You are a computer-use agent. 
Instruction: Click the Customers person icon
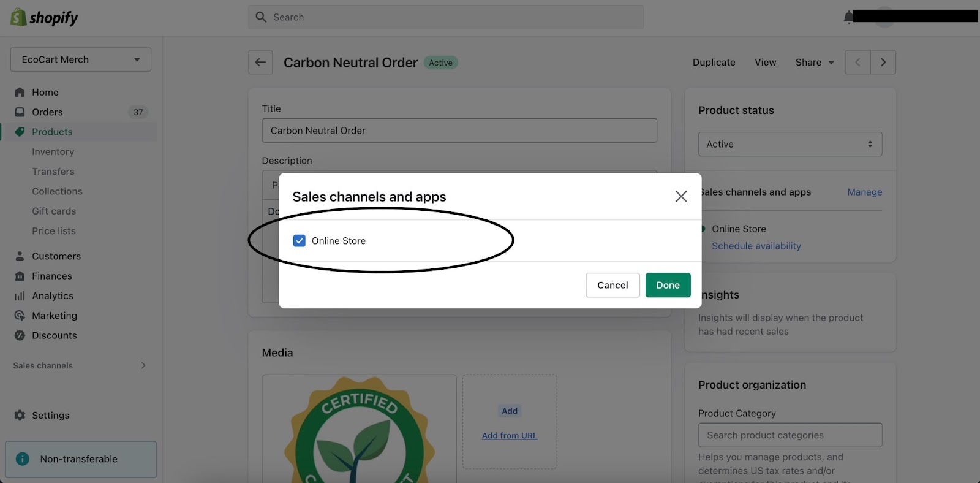click(20, 256)
